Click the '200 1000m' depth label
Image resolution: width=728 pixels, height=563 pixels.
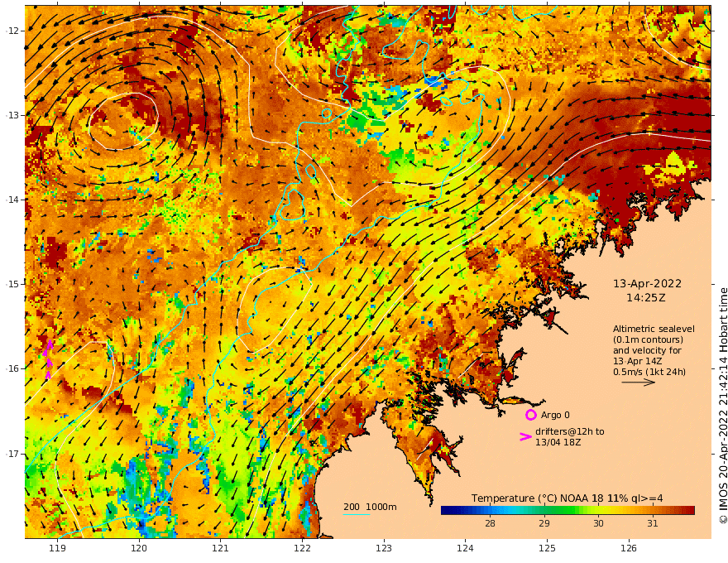click(370, 507)
